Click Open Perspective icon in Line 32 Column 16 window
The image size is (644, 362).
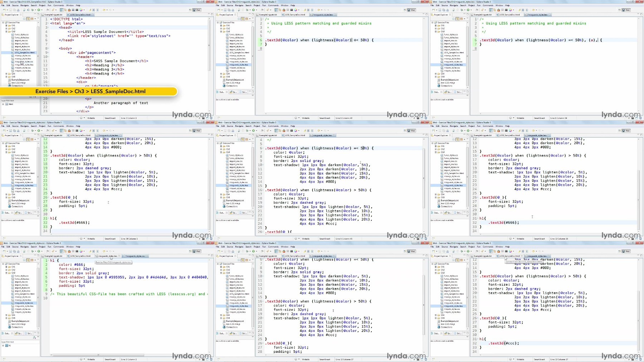pyautogui.click(x=619, y=131)
